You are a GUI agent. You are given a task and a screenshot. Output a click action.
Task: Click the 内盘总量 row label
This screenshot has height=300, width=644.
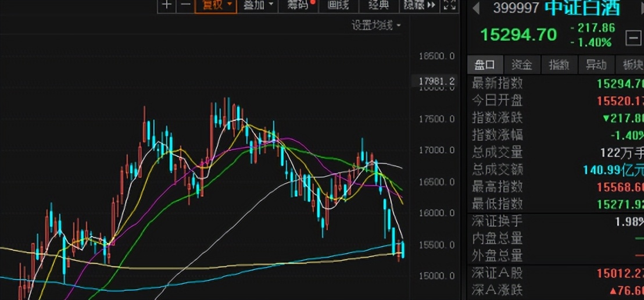(x=497, y=238)
